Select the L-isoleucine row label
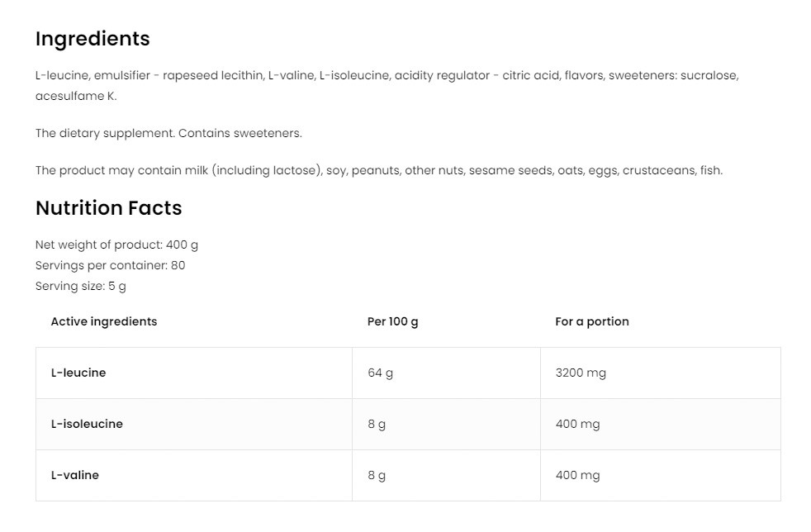Viewport: 811px width, 532px height. (x=87, y=424)
